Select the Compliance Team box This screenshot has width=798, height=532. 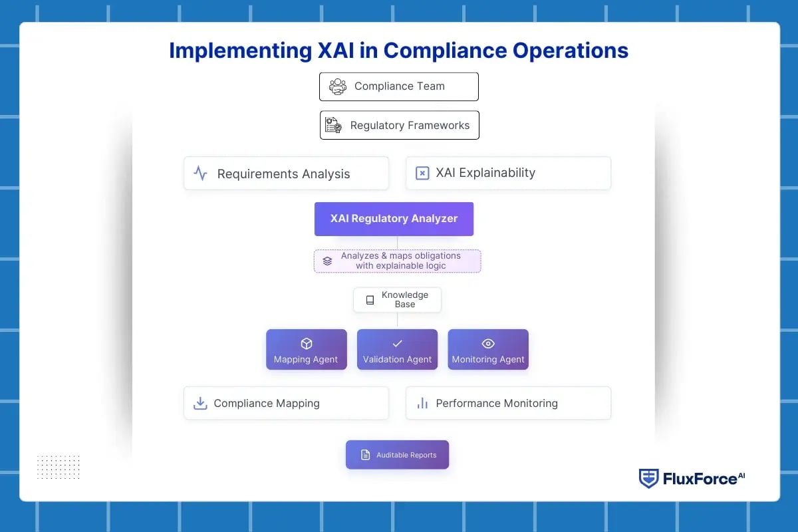pos(398,86)
